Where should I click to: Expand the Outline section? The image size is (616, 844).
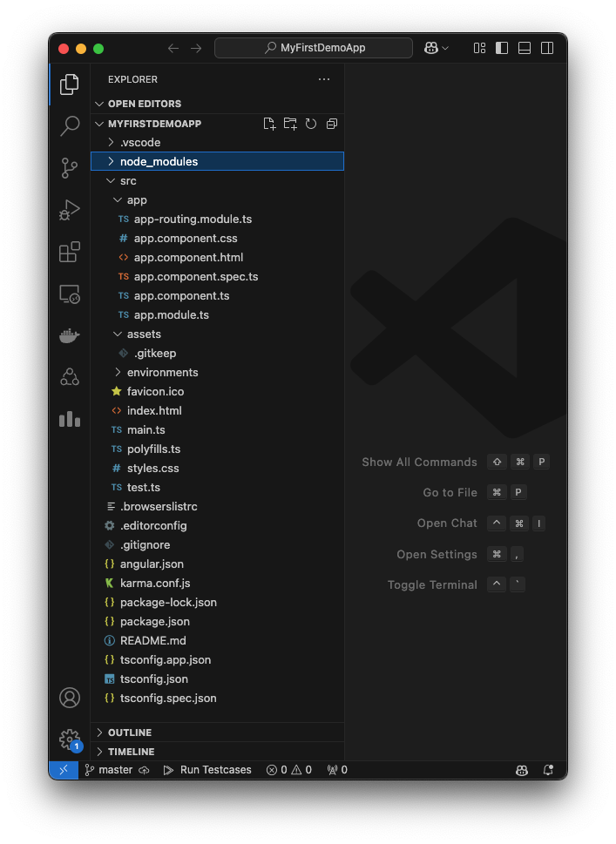[x=218, y=733]
